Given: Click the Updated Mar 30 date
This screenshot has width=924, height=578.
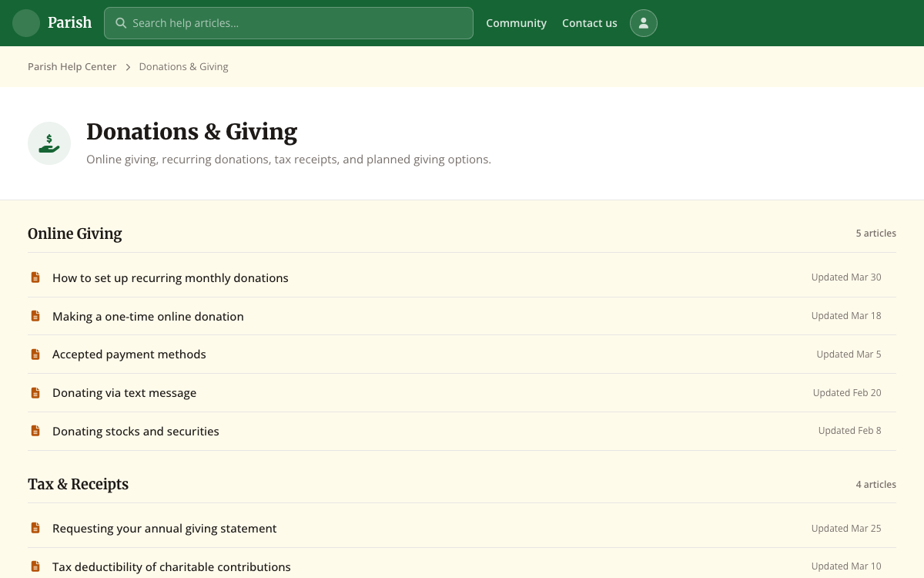Looking at the screenshot, I should point(846,277).
